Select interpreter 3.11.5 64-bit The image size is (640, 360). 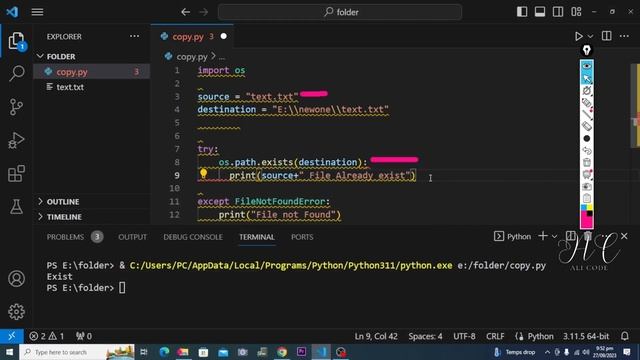point(586,336)
